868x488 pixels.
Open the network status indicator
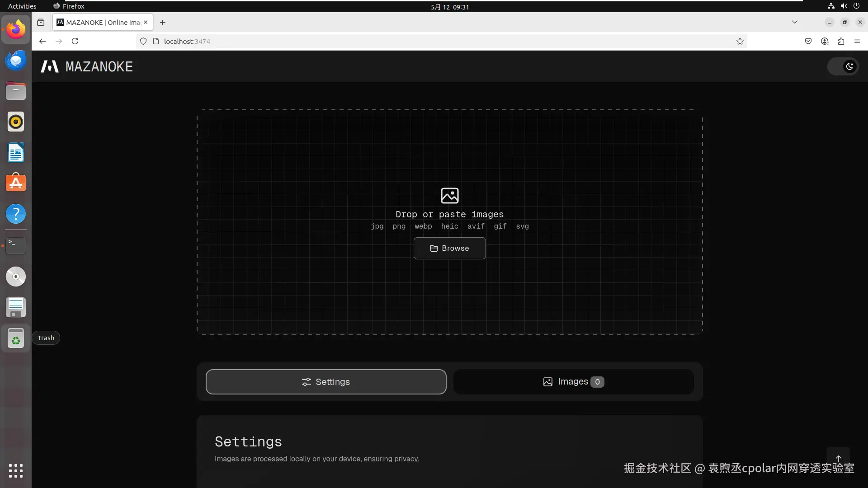click(x=831, y=6)
